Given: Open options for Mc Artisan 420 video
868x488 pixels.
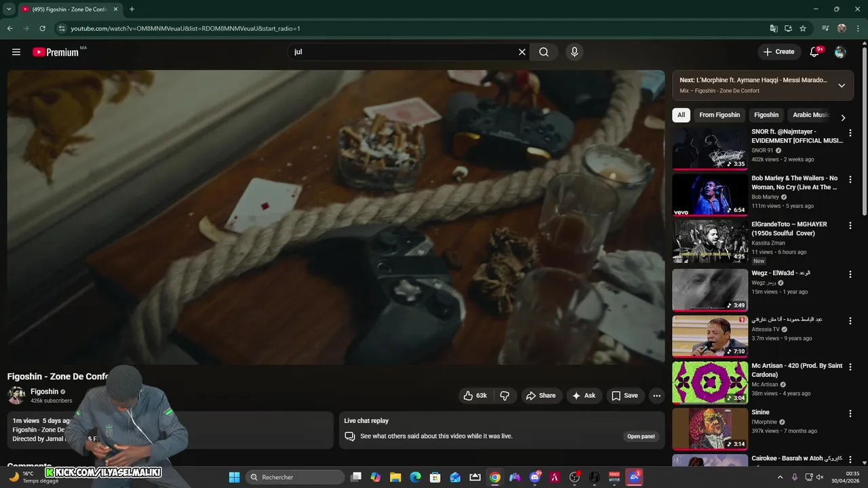Looking at the screenshot, I should 850,367.
